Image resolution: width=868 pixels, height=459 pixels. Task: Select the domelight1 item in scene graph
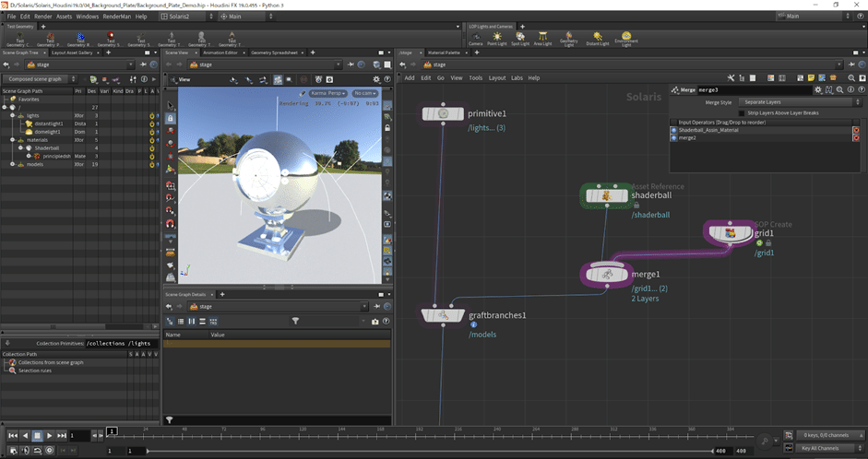(48, 131)
